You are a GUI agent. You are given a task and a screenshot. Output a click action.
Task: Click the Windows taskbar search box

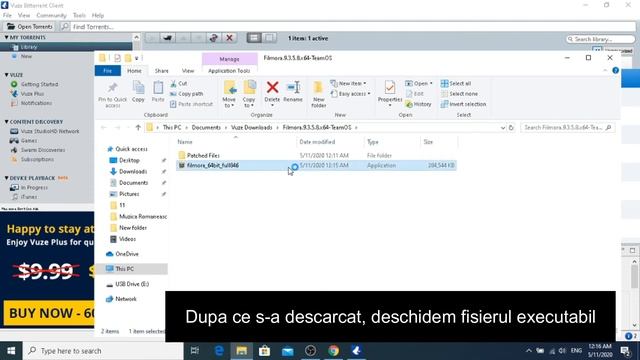pos(103,351)
